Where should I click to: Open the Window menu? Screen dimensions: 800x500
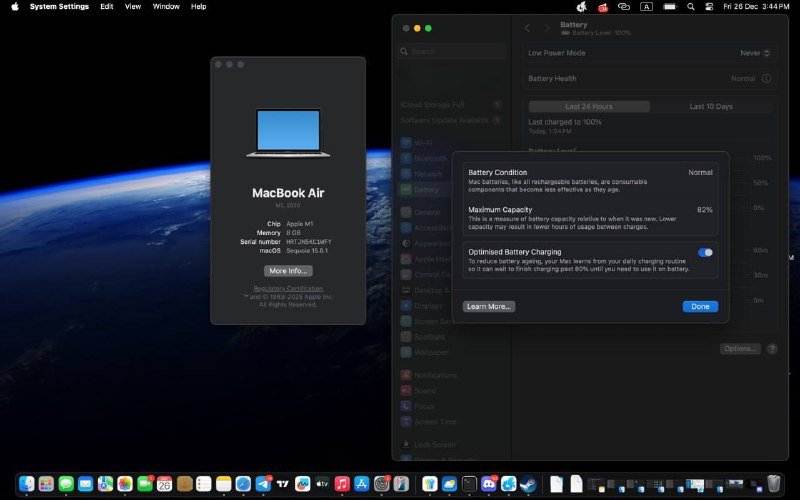coord(166,7)
